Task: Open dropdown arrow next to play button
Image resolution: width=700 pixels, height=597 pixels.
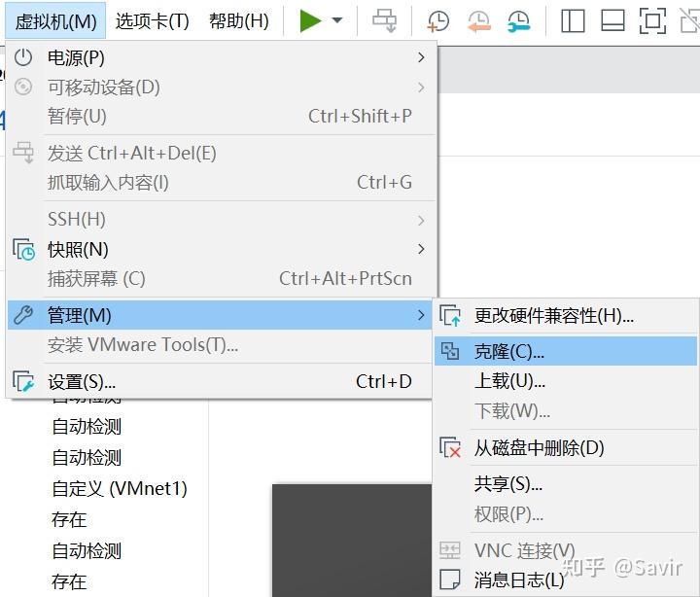Action: (x=337, y=20)
